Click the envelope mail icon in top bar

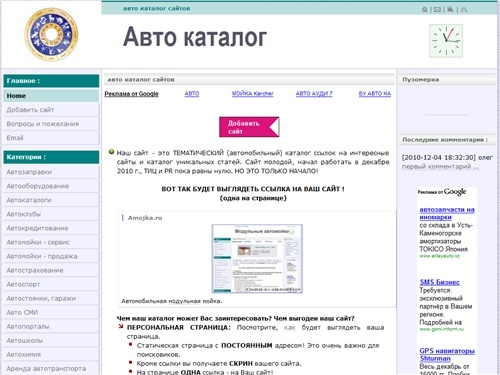[x=437, y=9]
